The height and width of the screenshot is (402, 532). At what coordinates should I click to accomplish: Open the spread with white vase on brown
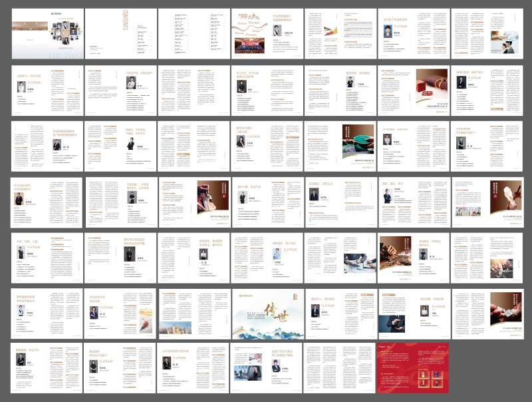(487, 201)
